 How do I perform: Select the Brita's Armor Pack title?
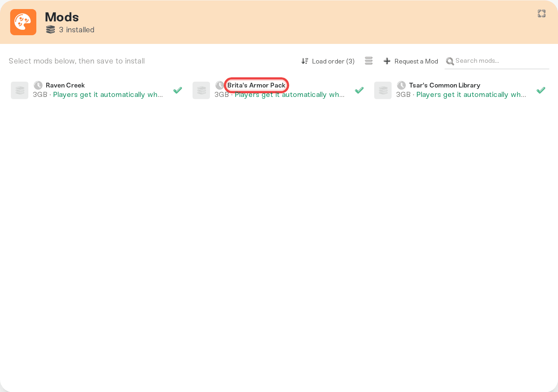click(x=256, y=85)
